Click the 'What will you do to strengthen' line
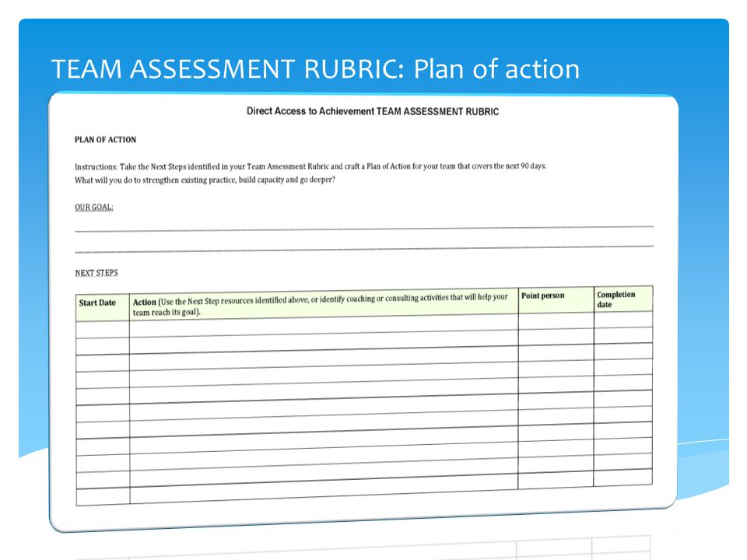 (205, 180)
